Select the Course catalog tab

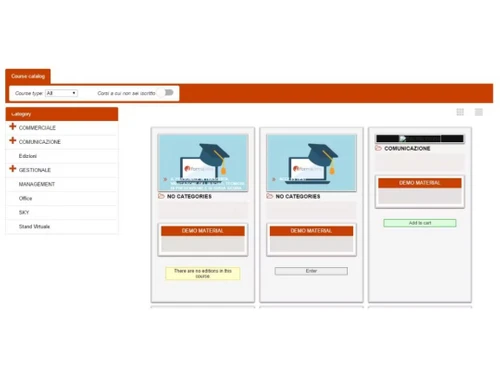tap(28, 76)
